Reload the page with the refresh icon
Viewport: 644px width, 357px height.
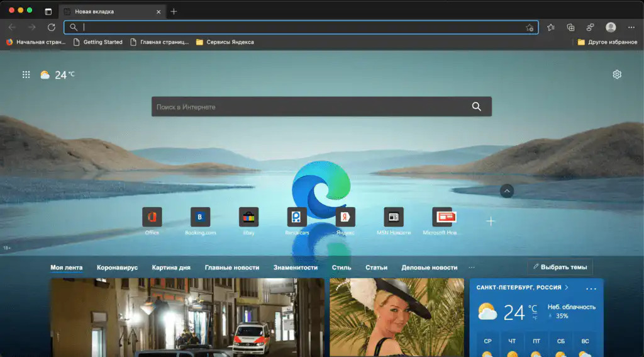coord(52,27)
